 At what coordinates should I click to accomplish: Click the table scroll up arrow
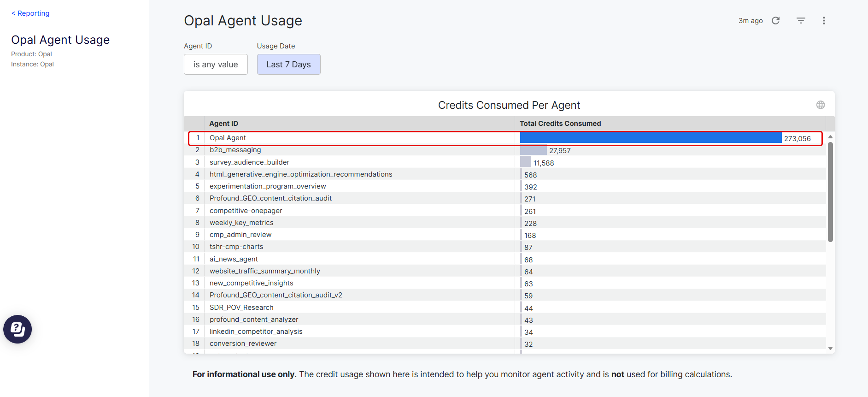tap(830, 137)
